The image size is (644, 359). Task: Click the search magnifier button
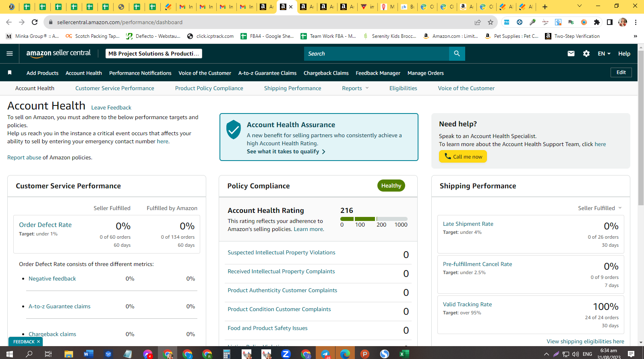(457, 54)
